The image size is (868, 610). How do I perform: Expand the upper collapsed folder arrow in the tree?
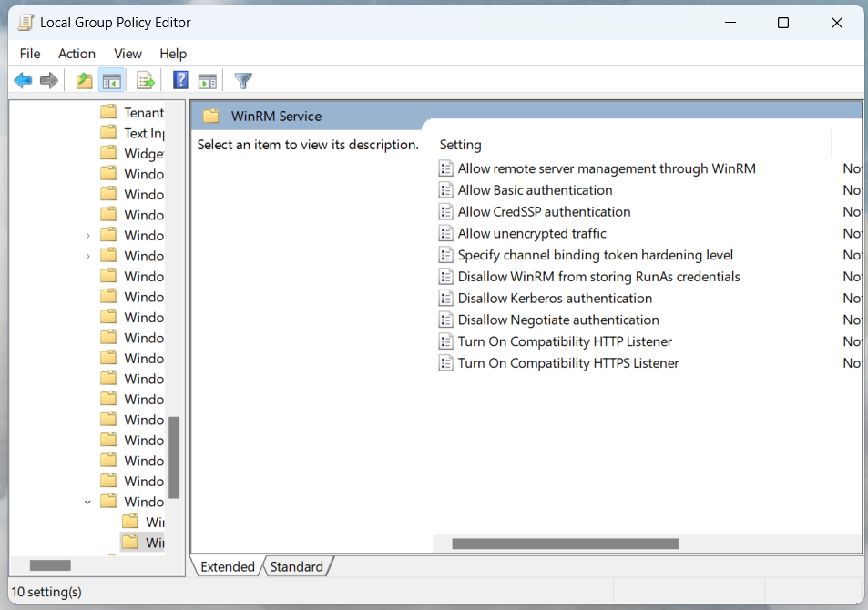point(87,235)
